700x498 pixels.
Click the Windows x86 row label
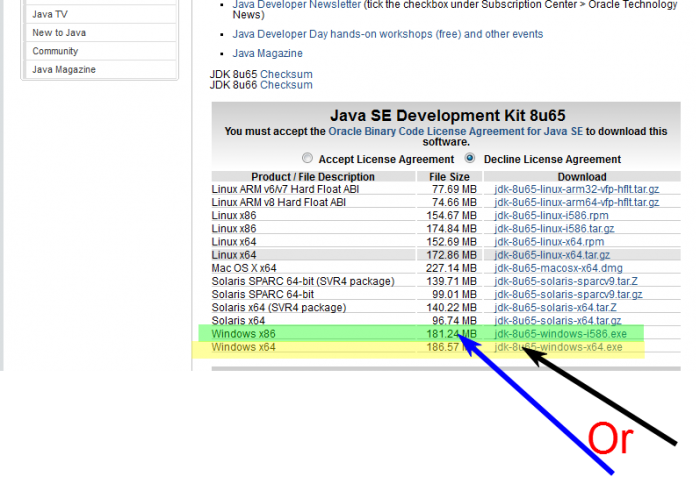click(243, 334)
